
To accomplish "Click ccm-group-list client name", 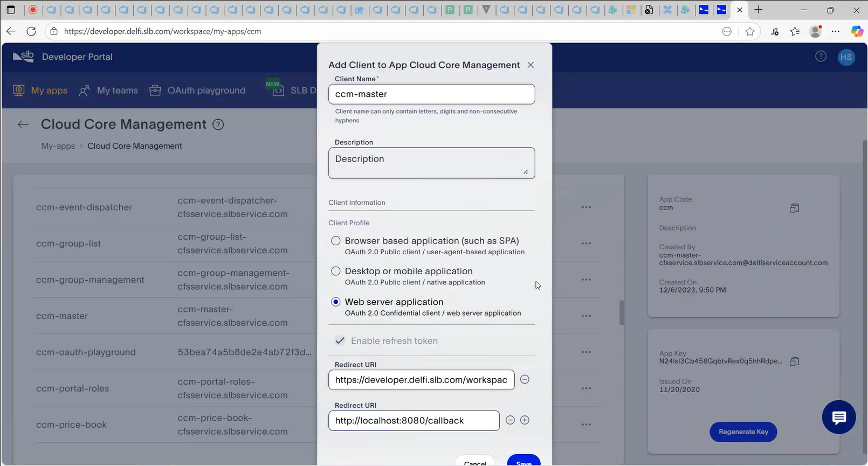I will pyautogui.click(x=68, y=244).
